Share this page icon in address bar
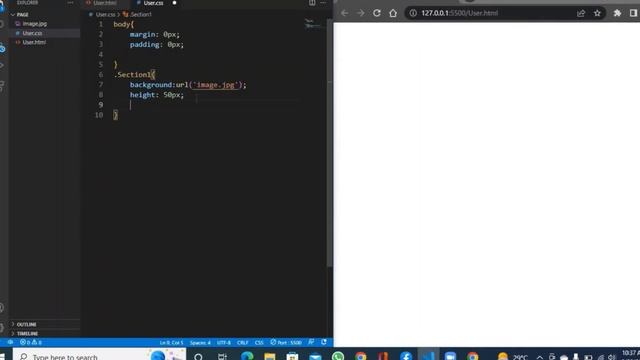Image resolution: width=640 pixels, height=360 pixels. coord(581,13)
